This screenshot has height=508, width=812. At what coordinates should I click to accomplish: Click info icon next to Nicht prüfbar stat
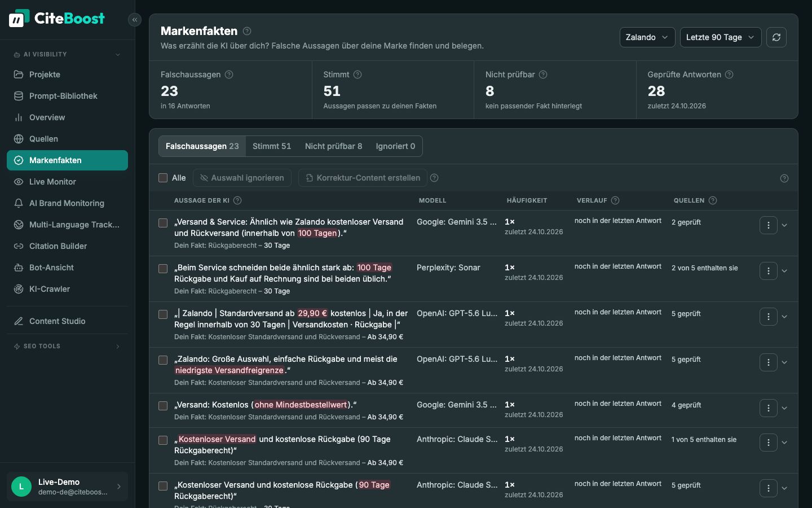click(x=543, y=75)
